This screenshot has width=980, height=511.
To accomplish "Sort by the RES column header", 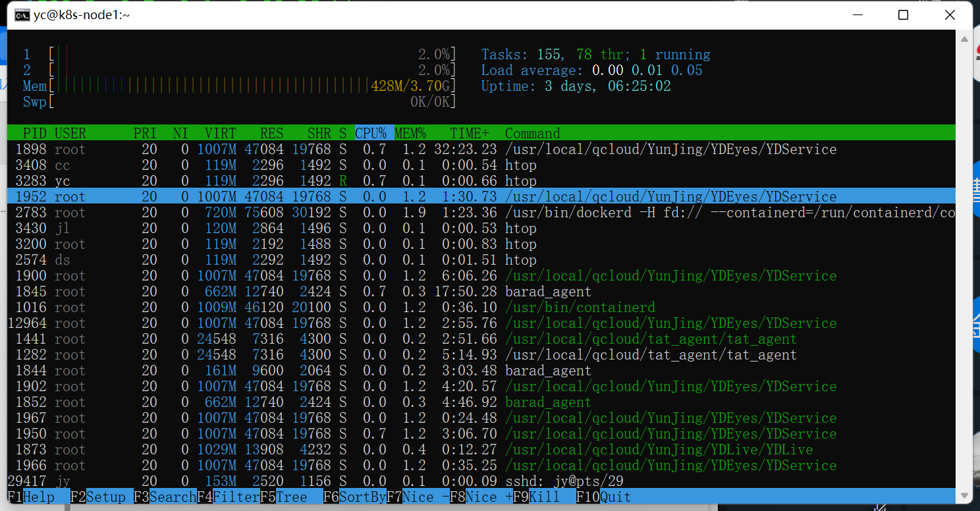I will click(272, 133).
